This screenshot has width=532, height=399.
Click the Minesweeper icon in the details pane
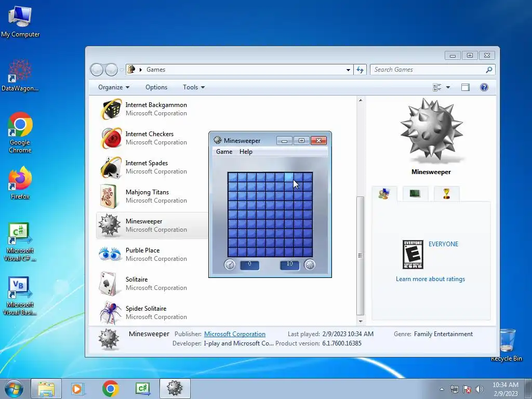pyautogui.click(x=109, y=339)
